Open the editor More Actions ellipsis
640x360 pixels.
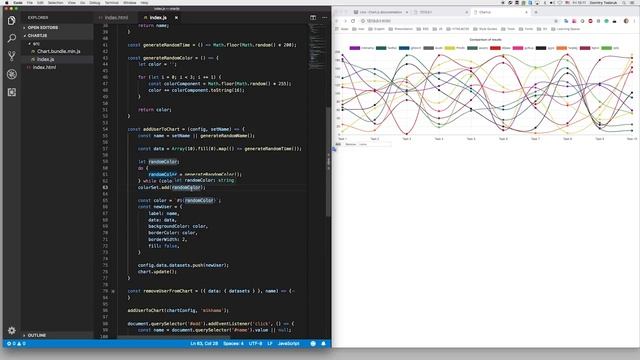pyautogui.click(x=324, y=18)
